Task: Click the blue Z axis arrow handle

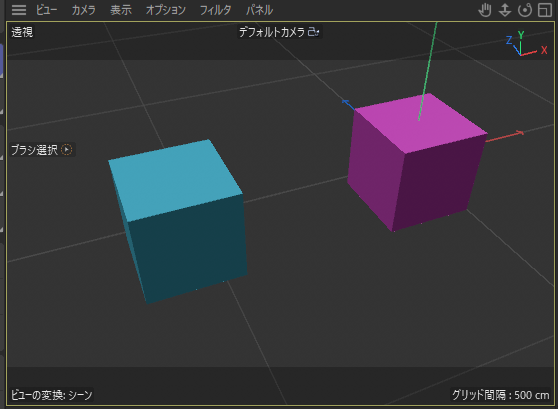Action: click(x=347, y=104)
